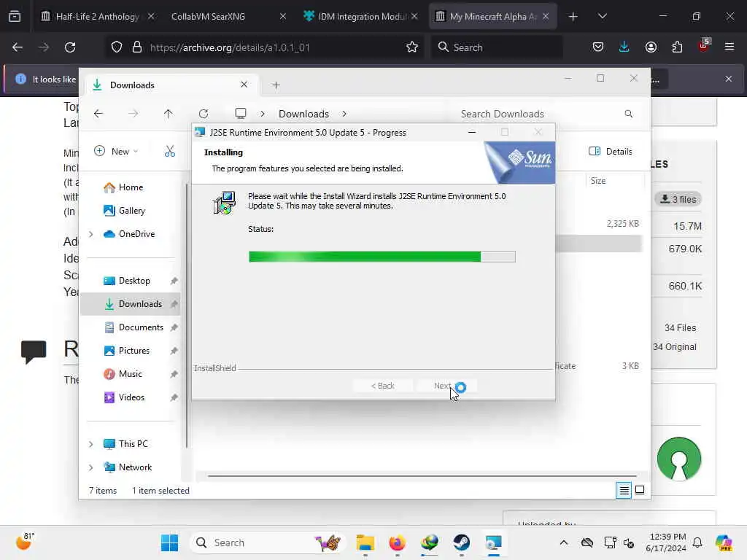
Task: Click the Firefox reload page icon
Action: 70,47
